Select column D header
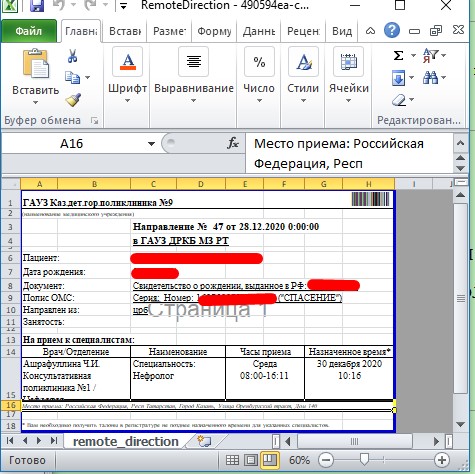 point(201,184)
